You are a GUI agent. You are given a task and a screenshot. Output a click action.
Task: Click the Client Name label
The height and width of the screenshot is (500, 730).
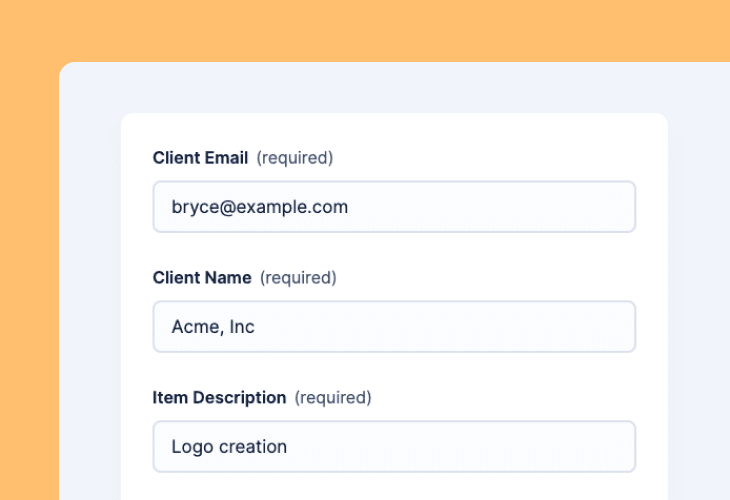coord(202,278)
